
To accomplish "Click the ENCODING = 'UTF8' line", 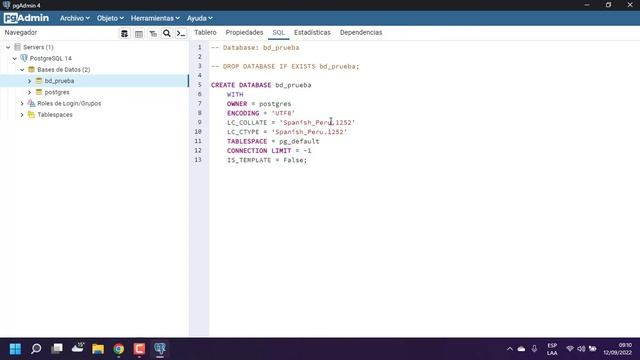I will 261,113.
